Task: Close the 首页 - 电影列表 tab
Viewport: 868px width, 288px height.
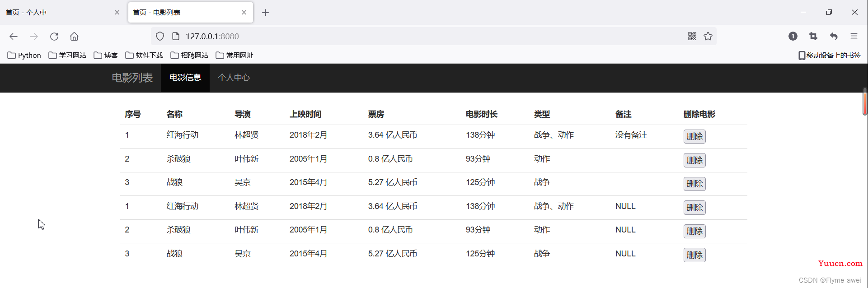Action: click(x=244, y=13)
